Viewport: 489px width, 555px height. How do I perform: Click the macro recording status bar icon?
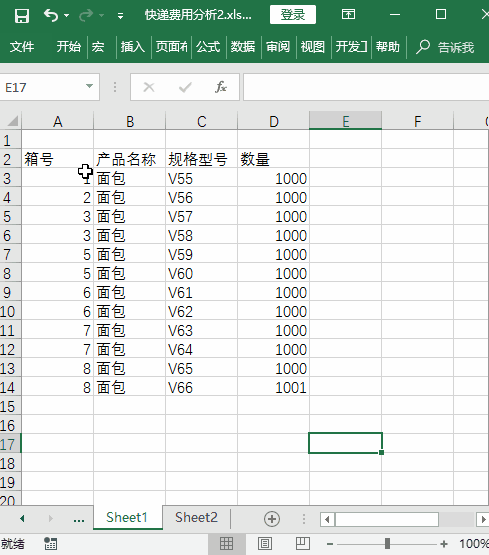click(50, 544)
